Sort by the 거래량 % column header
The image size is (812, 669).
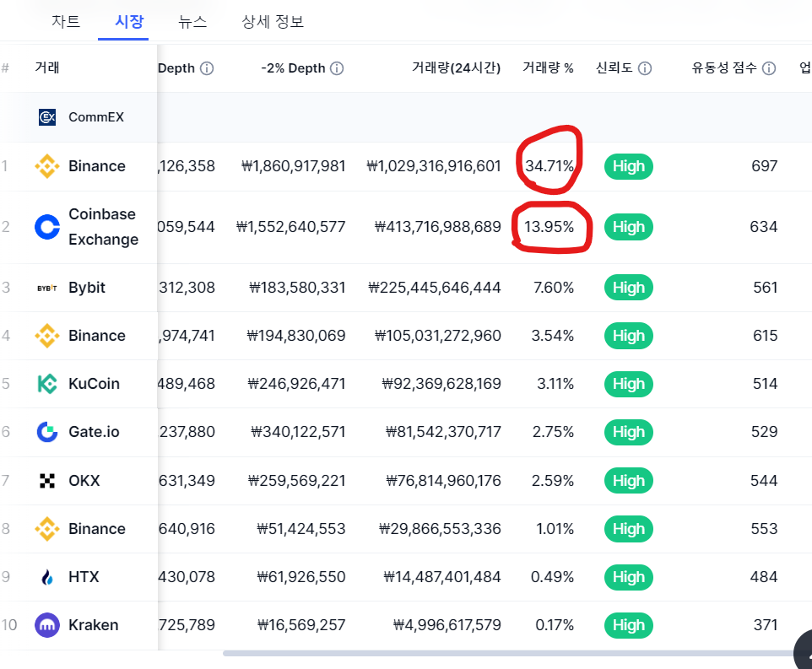coord(548,67)
